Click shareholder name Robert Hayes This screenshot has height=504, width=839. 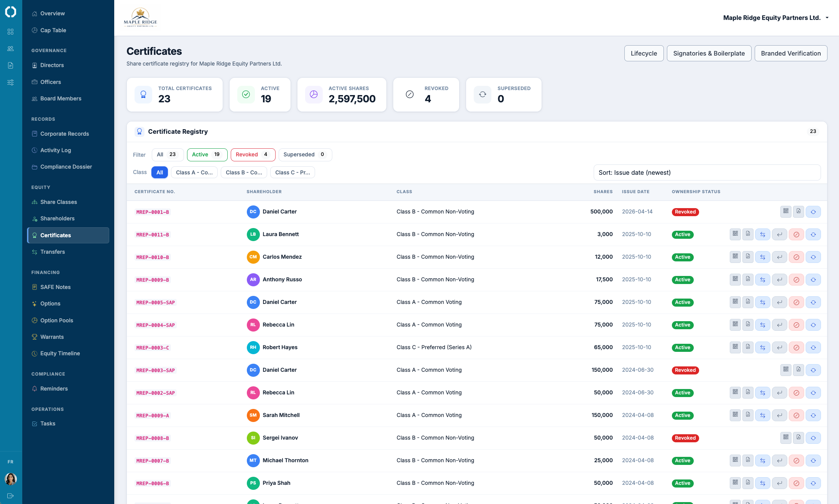click(x=280, y=347)
